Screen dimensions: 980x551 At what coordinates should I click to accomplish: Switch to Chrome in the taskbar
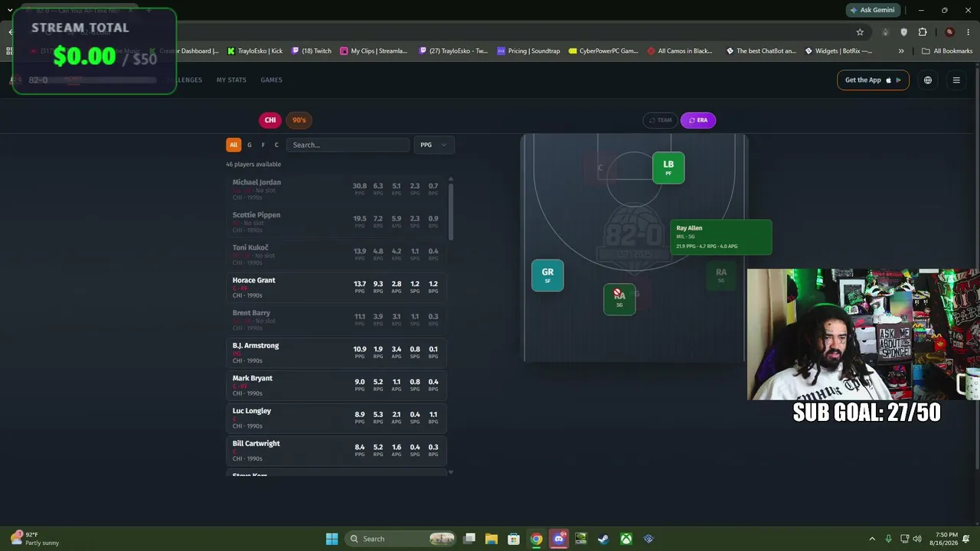[537, 539]
